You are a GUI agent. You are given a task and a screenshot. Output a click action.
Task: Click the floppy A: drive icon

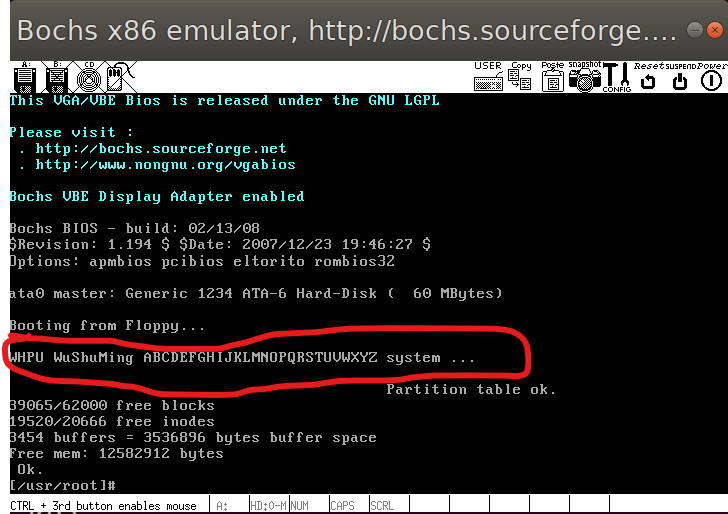tap(25, 77)
